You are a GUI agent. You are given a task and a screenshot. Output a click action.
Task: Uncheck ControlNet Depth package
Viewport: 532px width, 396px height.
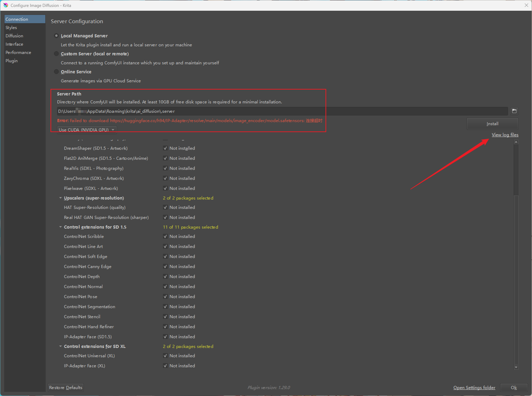tap(165, 276)
